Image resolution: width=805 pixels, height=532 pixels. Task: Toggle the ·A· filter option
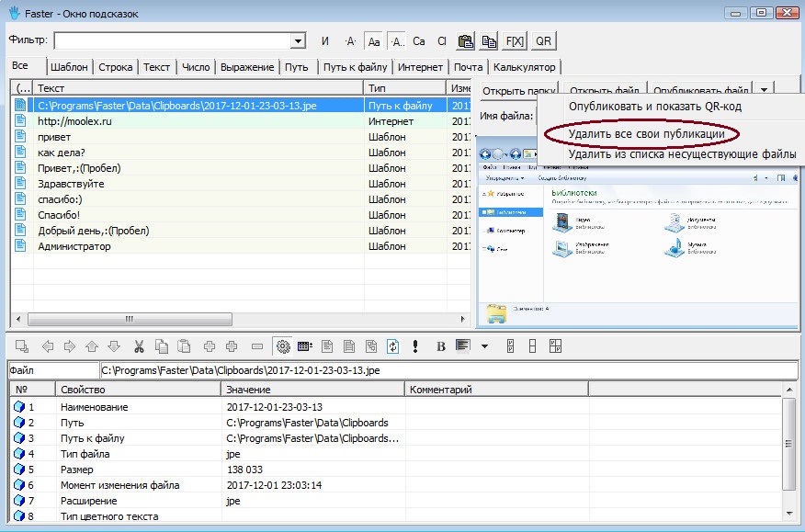coord(350,41)
